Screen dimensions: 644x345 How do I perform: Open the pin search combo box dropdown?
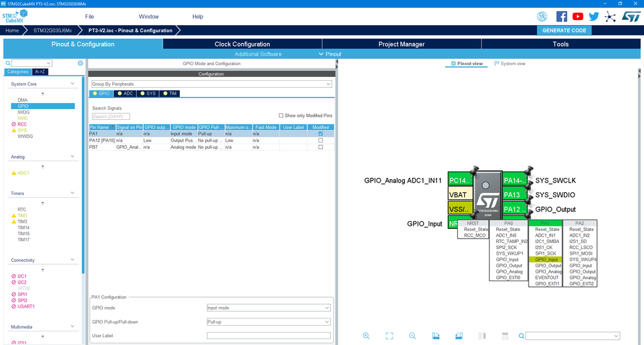pos(616,336)
